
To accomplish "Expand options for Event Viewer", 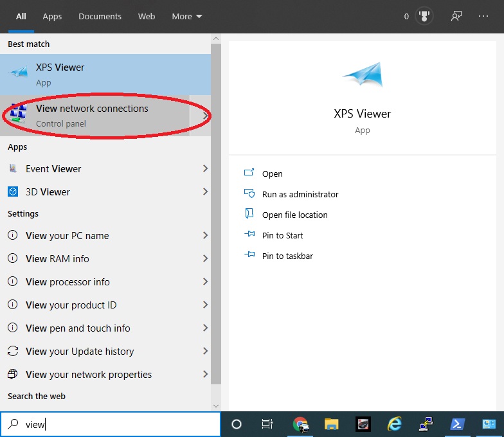I will 206,168.
